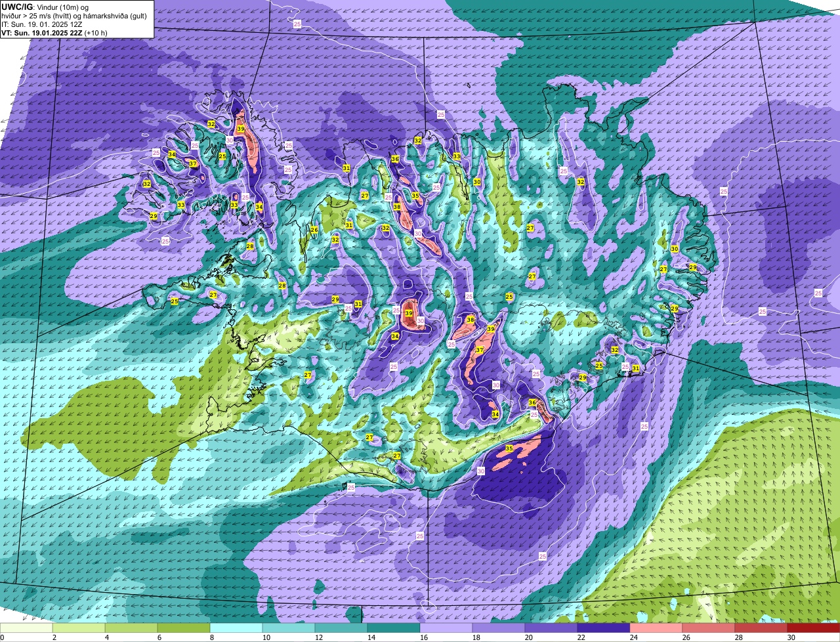Select the 2–4 m/s light green legend swatch
This screenshot has width=840, height=642.
click(79, 628)
